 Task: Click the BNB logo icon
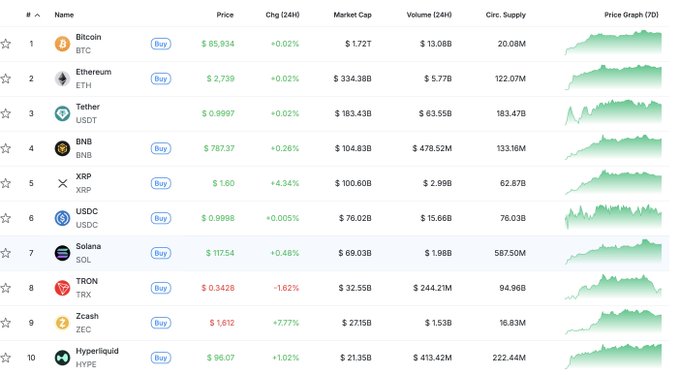[x=62, y=148]
